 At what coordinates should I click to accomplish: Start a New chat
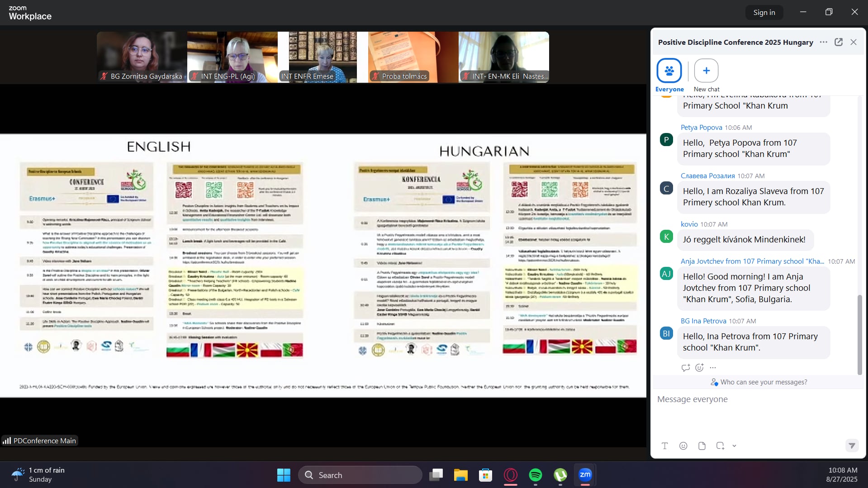pos(706,71)
